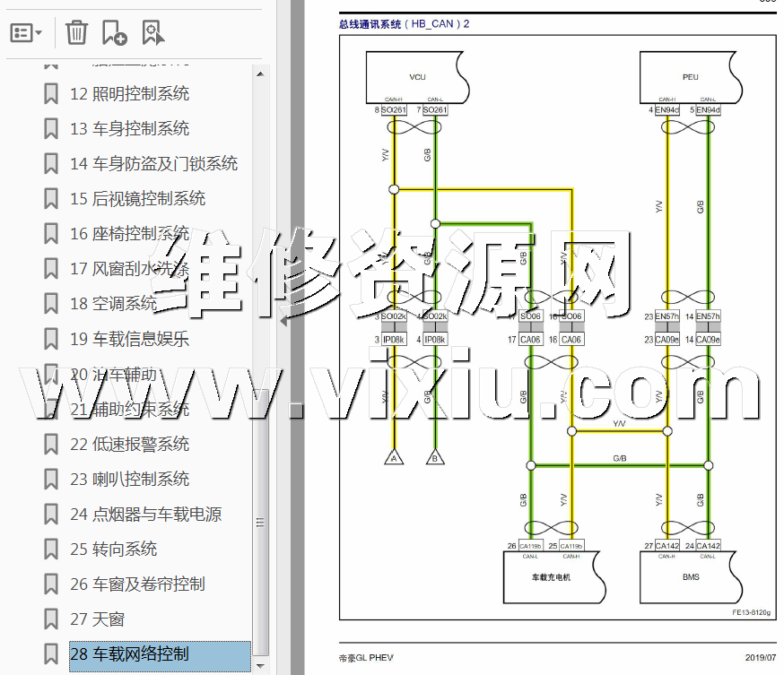784x675 pixels.
Task: Open bookmark 13 车身控制系统
Action: [x=129, y=129]
